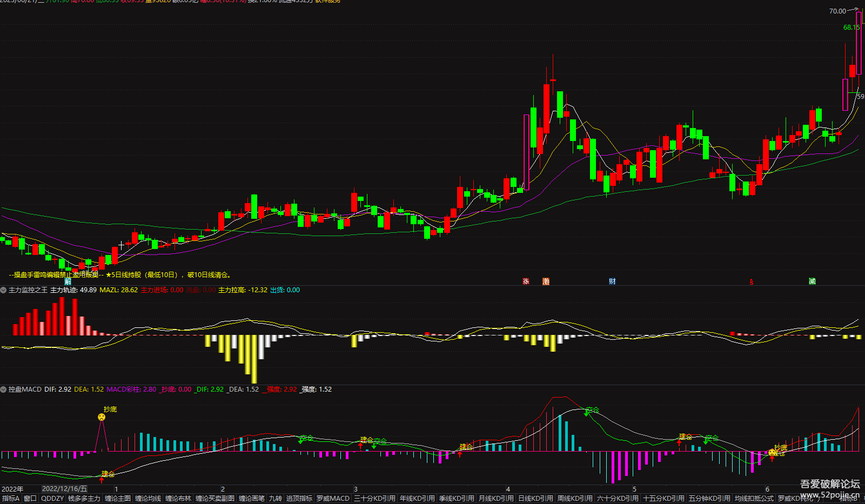Click the 解 event marker icon

click(x=68, y=281)
